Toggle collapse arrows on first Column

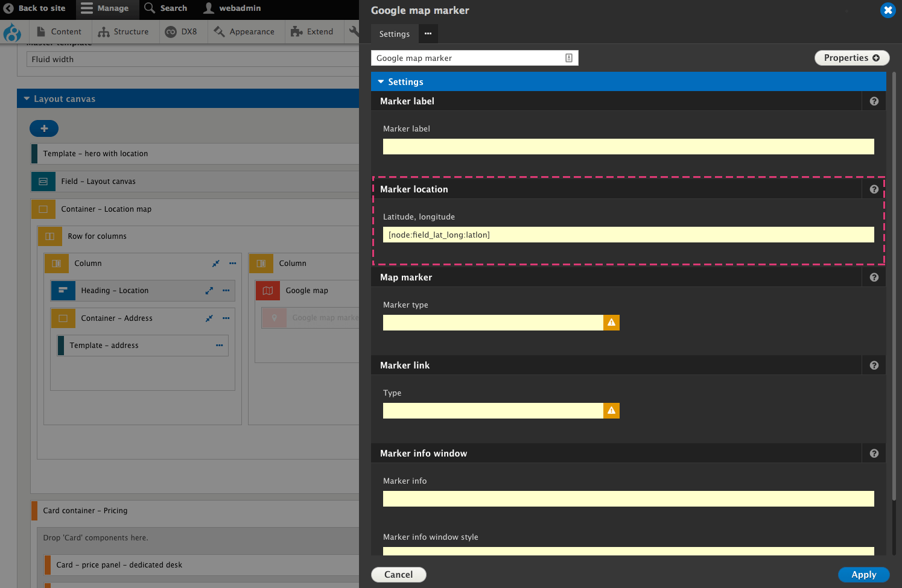click(216, 264)
